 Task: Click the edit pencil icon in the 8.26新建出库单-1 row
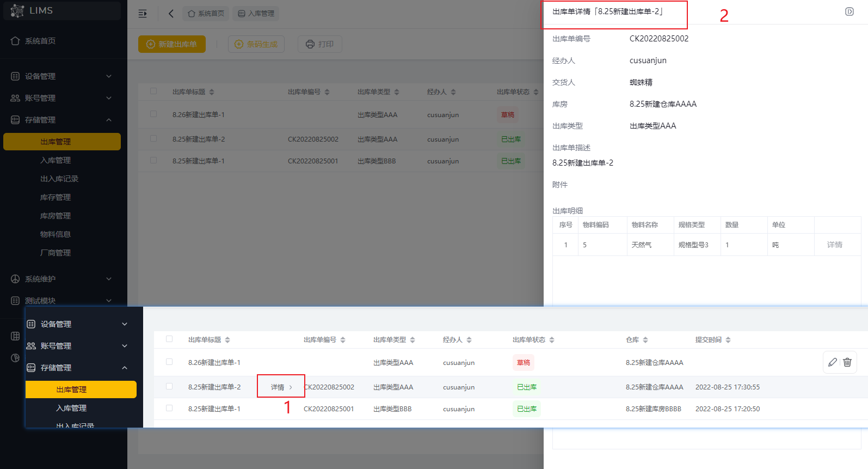(x=833, y=362)
